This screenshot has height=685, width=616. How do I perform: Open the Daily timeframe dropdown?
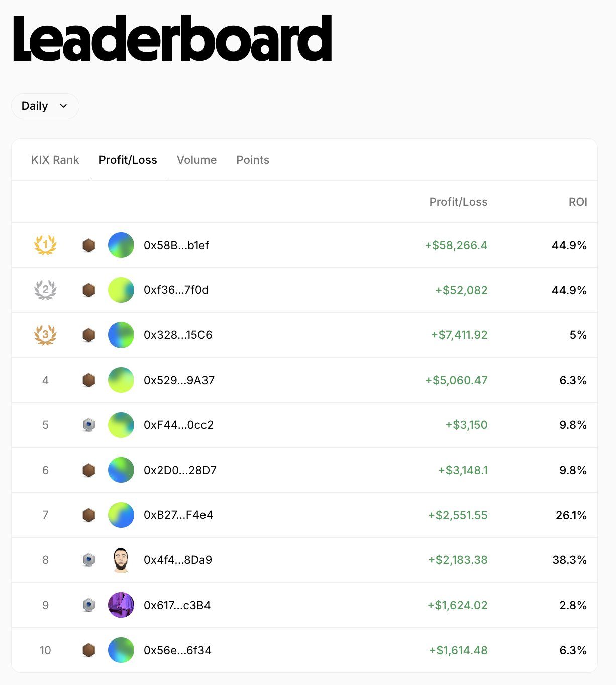pos(45,106)
